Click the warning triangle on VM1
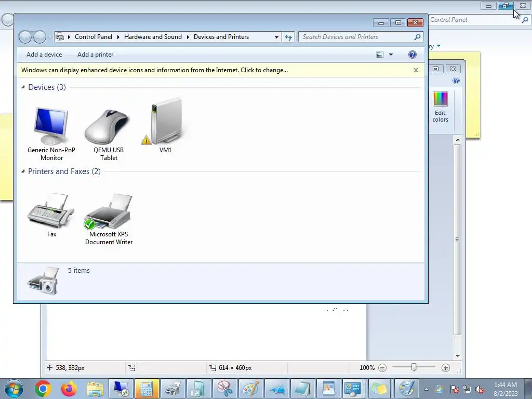 click(x=146, y=140)
